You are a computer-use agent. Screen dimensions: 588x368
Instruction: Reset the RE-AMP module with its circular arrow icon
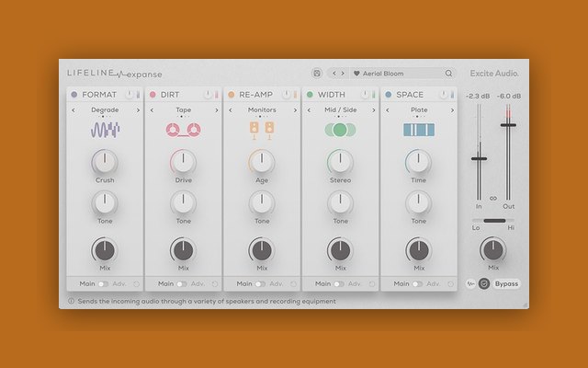[293, 284]
